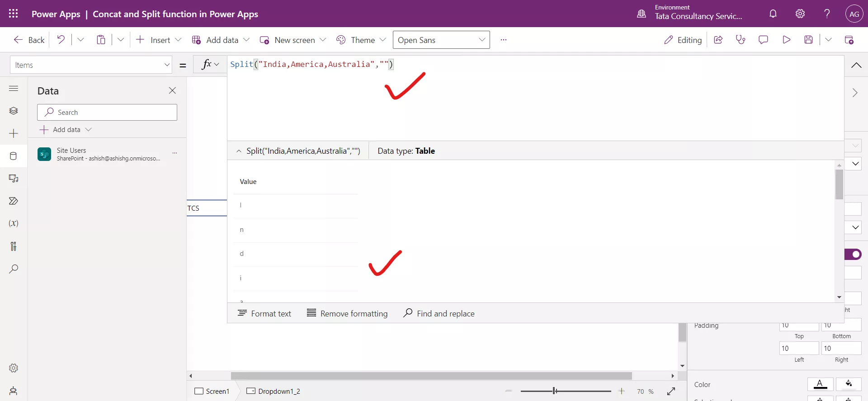Open the fill color bucket picker

coord(849,384)
